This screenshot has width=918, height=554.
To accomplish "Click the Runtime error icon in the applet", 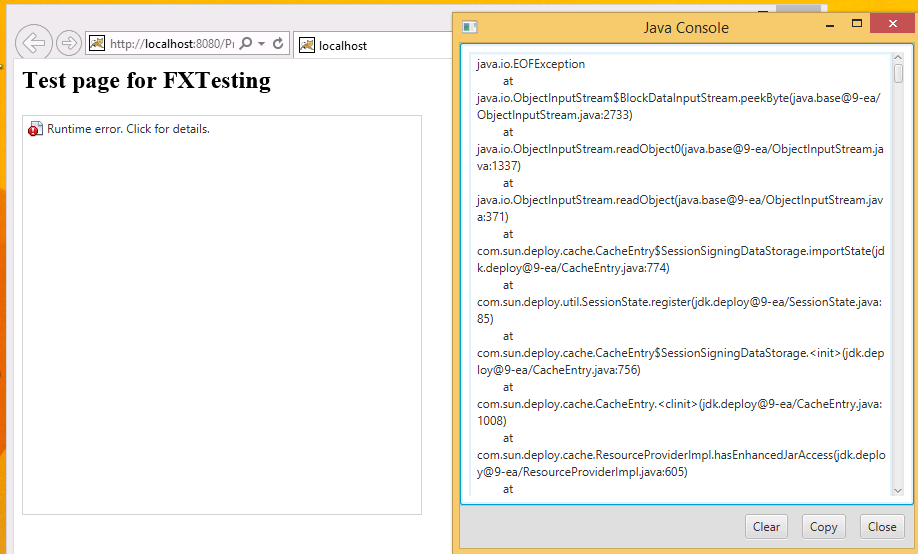I will tap(35, 129).
